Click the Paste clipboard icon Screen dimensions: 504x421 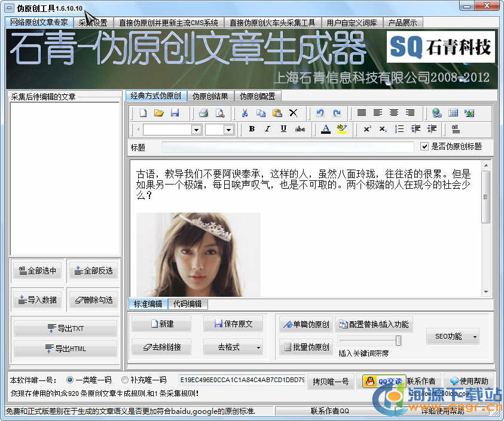(277, 113)
